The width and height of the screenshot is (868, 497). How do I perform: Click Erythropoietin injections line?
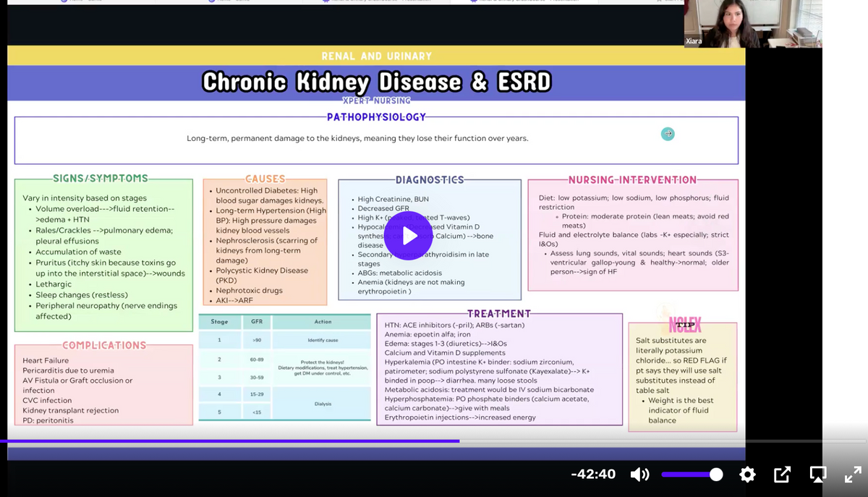click(x=461, y=417)
